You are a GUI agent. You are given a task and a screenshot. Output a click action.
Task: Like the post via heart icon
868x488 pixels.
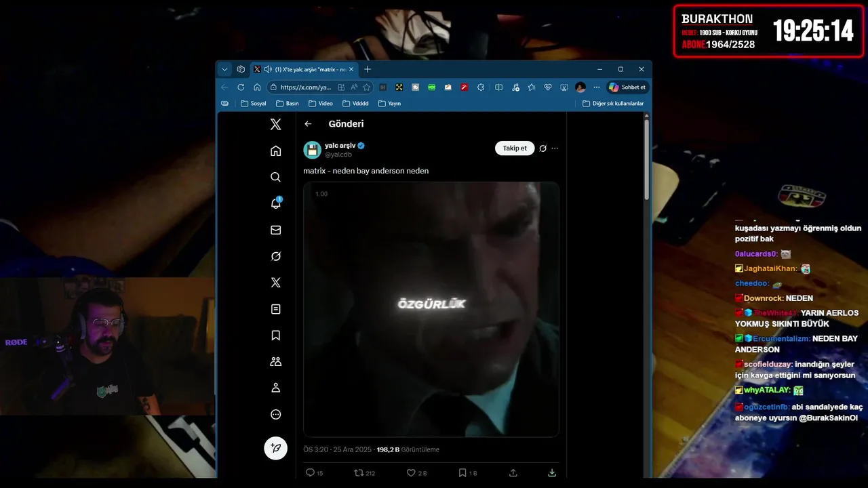416,473
